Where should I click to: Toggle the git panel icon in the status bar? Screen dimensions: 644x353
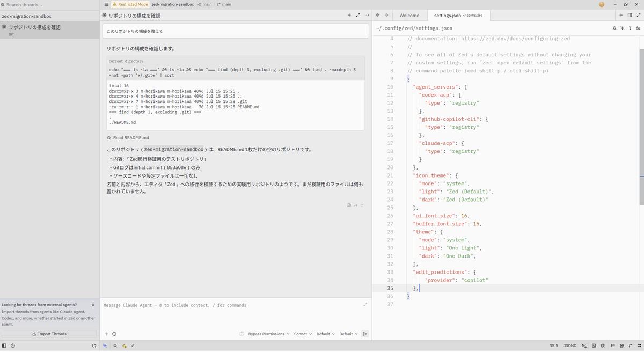pyautogui.click(x=630, y=346)
